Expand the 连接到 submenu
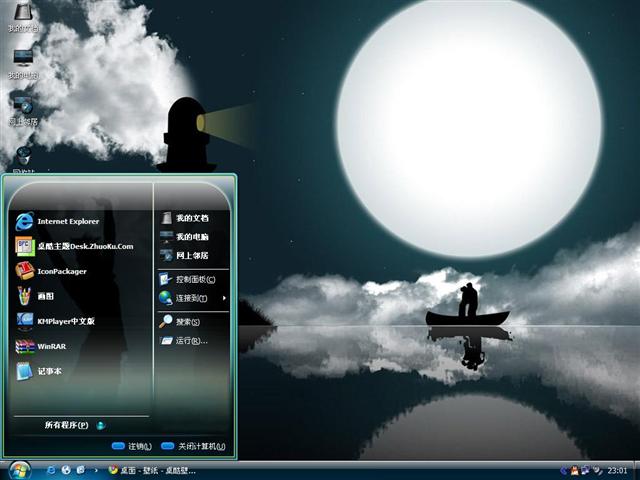 [x=192, y=298]
